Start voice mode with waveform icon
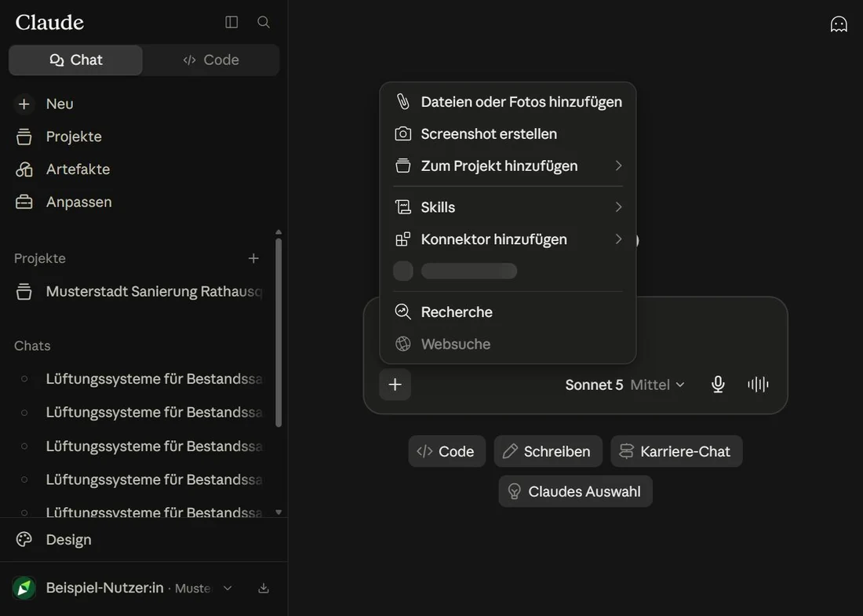 pos(758,385)
